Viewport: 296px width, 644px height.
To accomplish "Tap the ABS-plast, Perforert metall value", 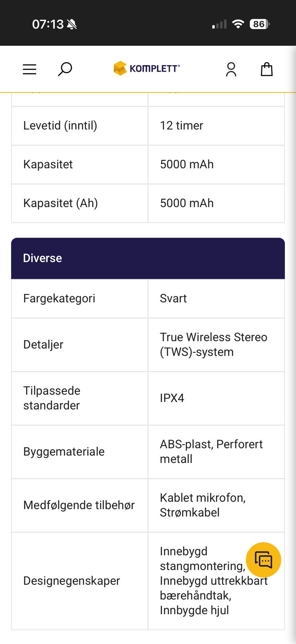I will coord(211,451).
